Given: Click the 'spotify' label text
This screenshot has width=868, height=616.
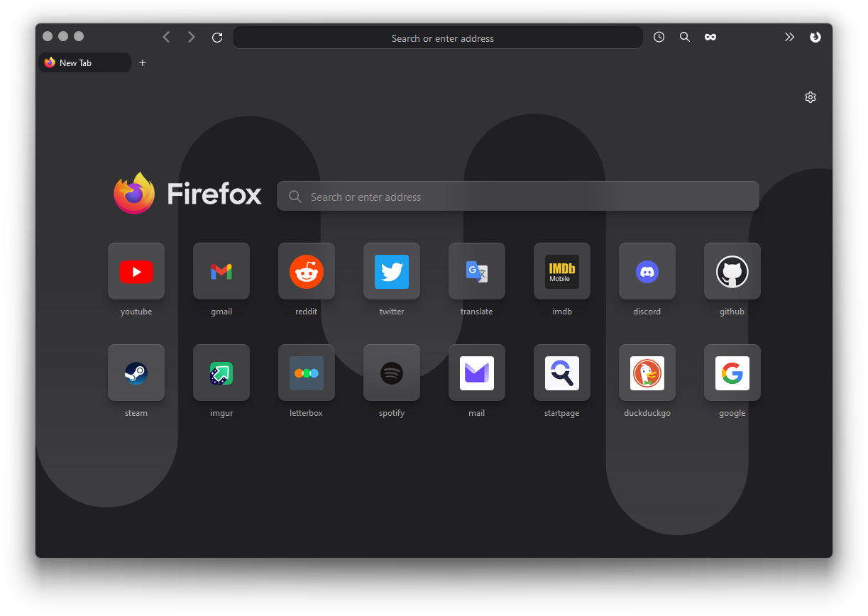Looking at the screenshot, I should (392, 413).
